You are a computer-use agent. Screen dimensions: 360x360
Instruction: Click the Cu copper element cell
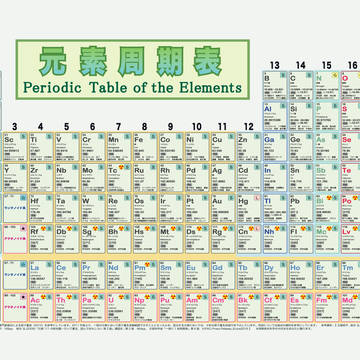(x=223, y=147)
